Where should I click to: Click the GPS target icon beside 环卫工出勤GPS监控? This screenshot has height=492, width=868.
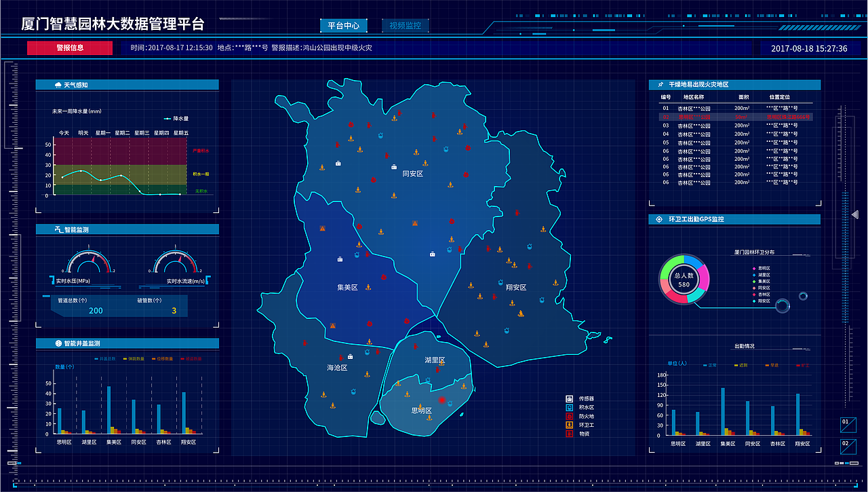660,219
